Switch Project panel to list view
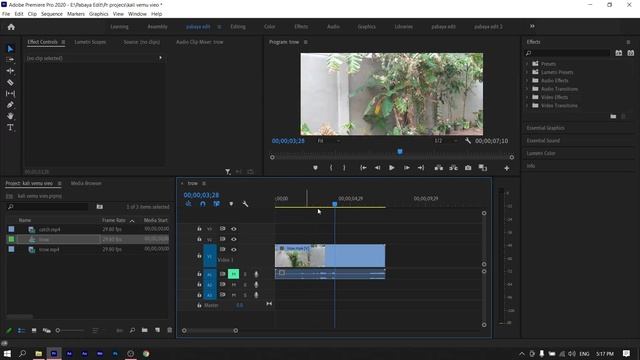Viewport: 640px width, 360px height. tap(21, 330)
